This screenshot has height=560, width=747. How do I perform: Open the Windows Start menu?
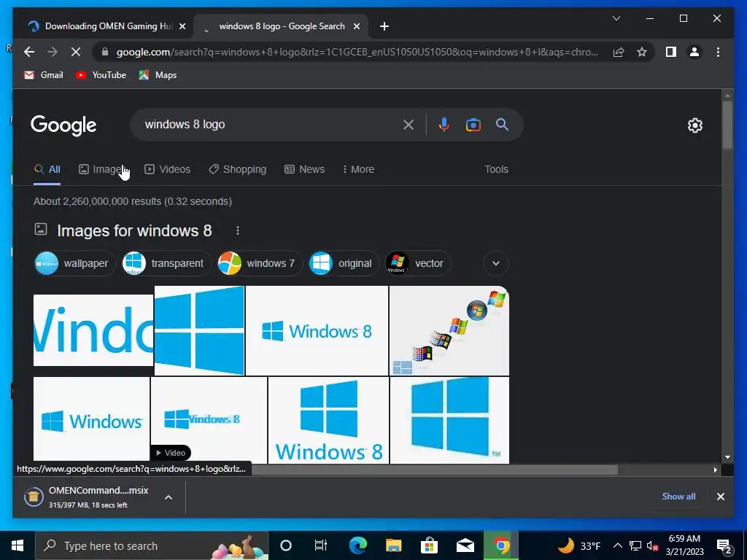tap(18, 545)
